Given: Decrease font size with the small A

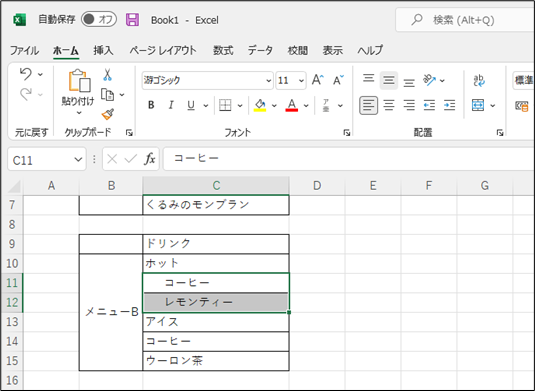Looking at the screenshot, I should pos(338,80).
